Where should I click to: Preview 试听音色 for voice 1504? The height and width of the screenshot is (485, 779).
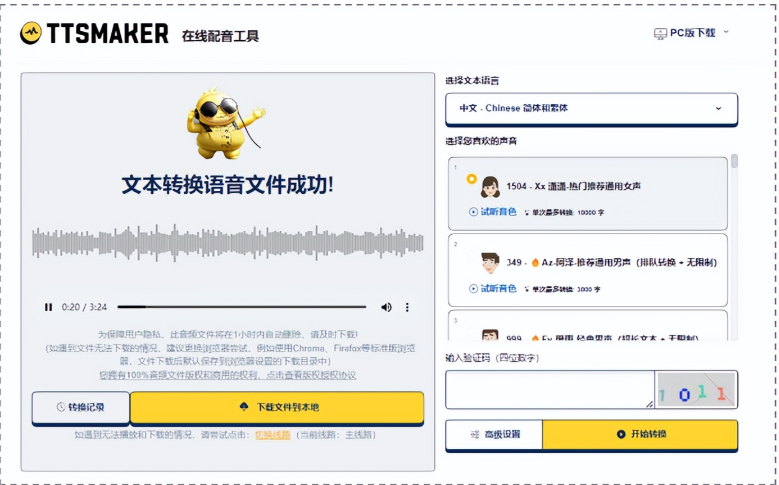493,212
